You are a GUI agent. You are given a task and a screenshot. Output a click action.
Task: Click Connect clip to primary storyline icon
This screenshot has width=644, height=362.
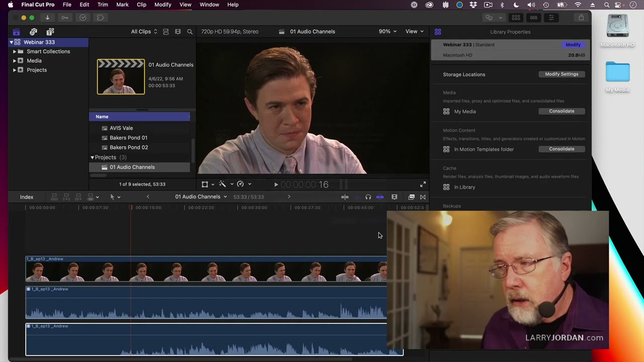(x=54, y=197)
